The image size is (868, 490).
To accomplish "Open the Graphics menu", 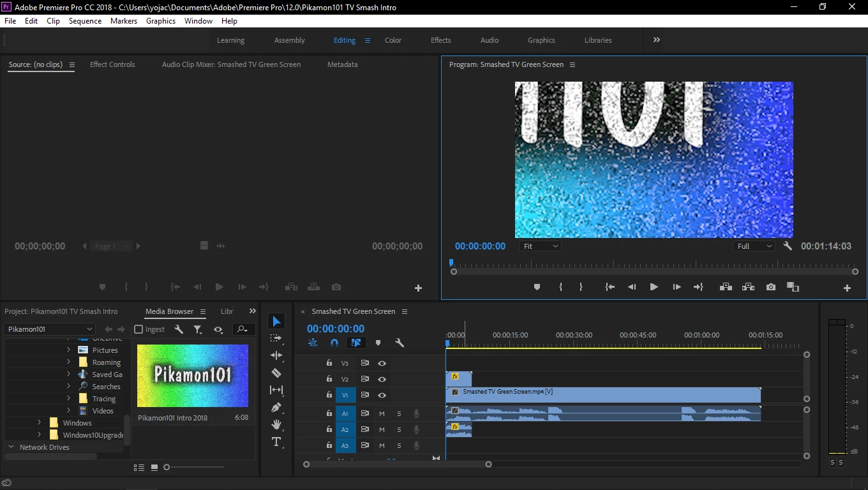I will [x=161, y=20].
